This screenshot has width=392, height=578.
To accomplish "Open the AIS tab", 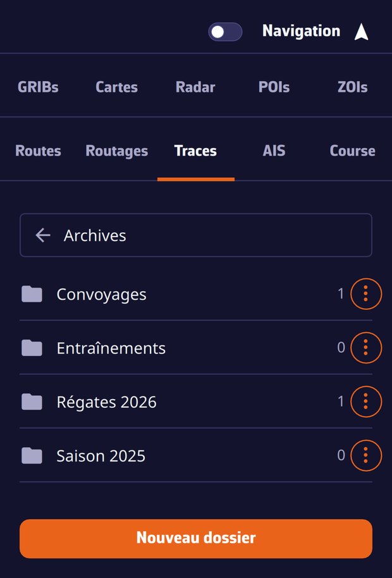I will [x=274, y=151].
